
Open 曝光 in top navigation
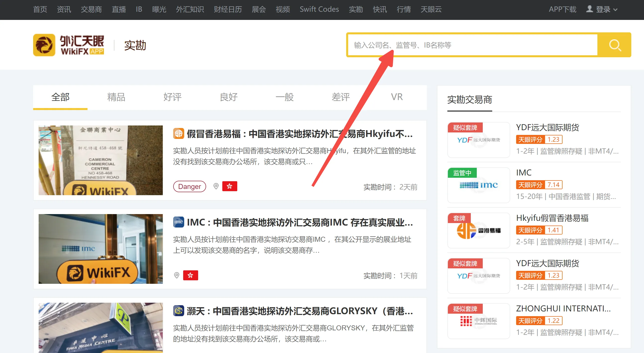coord(159,9)
